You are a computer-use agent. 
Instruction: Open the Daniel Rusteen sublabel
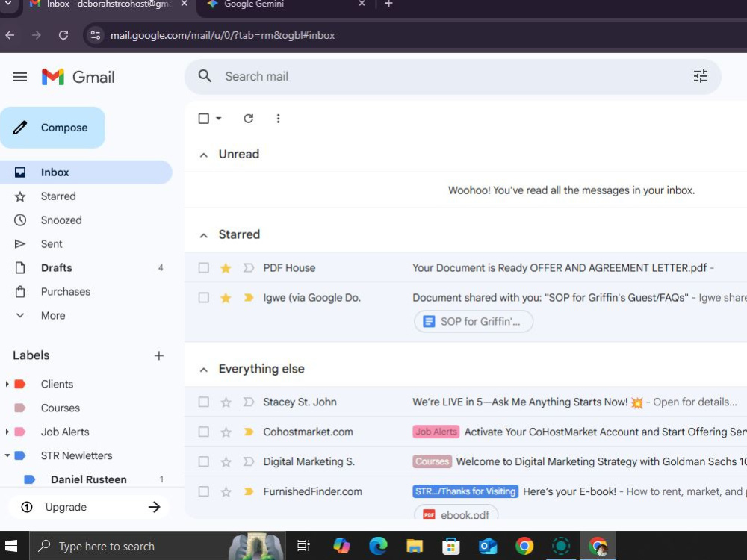click(89, 479)
